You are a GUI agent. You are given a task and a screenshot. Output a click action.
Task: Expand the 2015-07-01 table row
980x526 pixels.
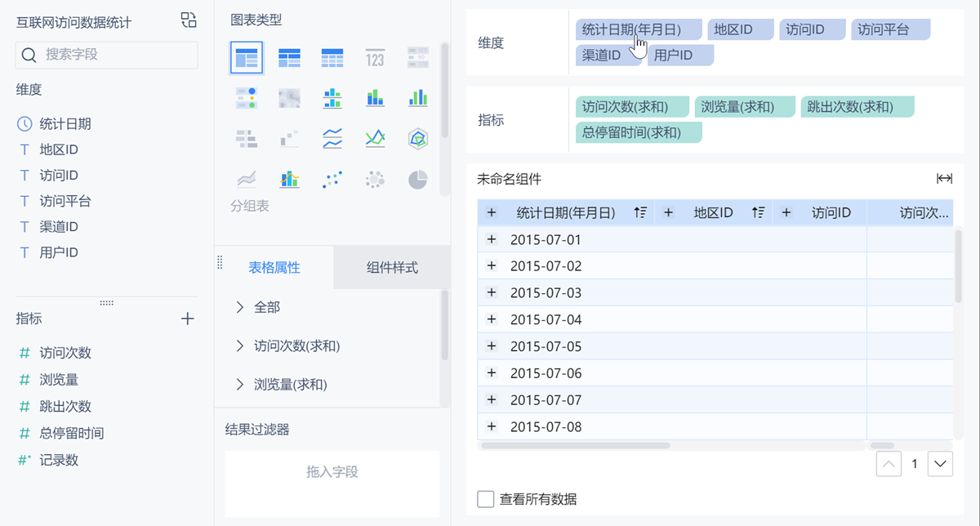492,239
